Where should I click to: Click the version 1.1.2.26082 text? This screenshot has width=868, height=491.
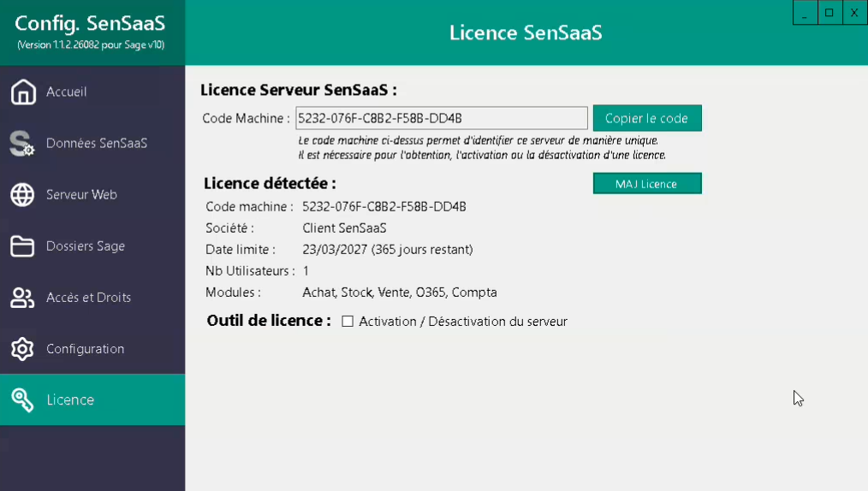pyautogui.click(x=91, y=44)
